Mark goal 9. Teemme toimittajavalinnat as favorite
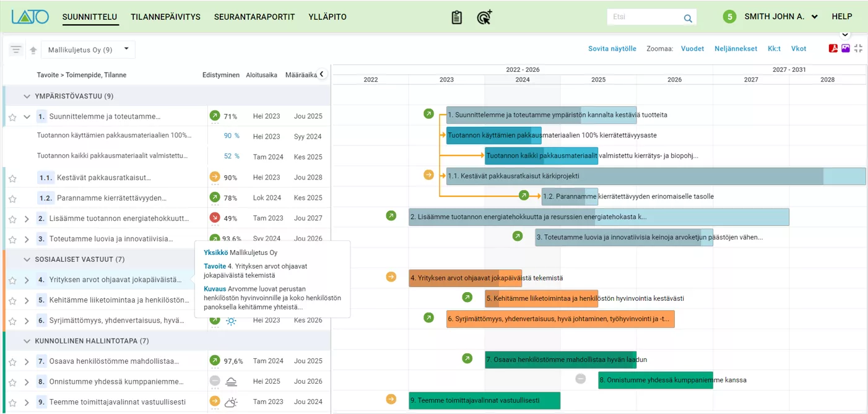 pos(12,402)
